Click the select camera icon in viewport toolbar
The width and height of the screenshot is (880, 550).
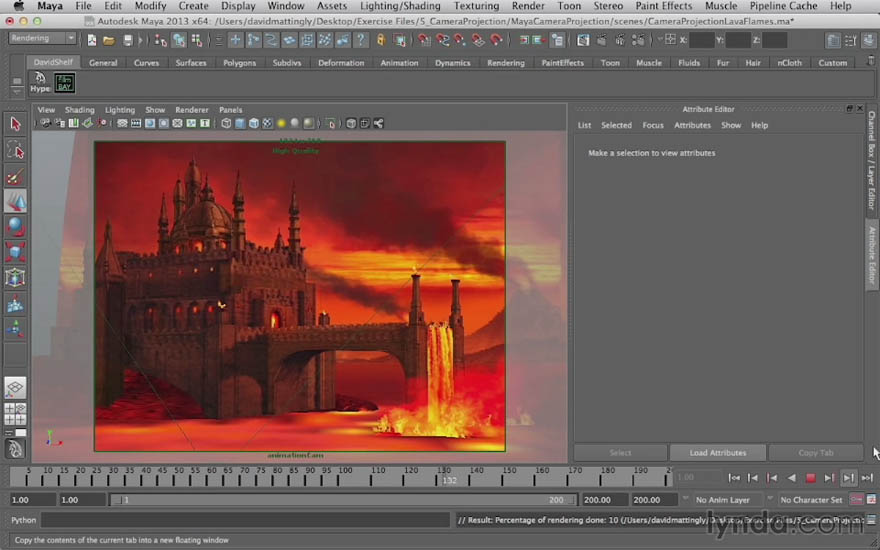coord(45,123)
